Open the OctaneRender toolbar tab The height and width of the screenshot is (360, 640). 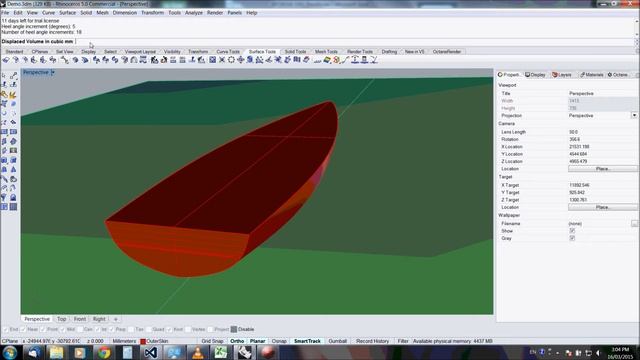click(x=447, y=51)
